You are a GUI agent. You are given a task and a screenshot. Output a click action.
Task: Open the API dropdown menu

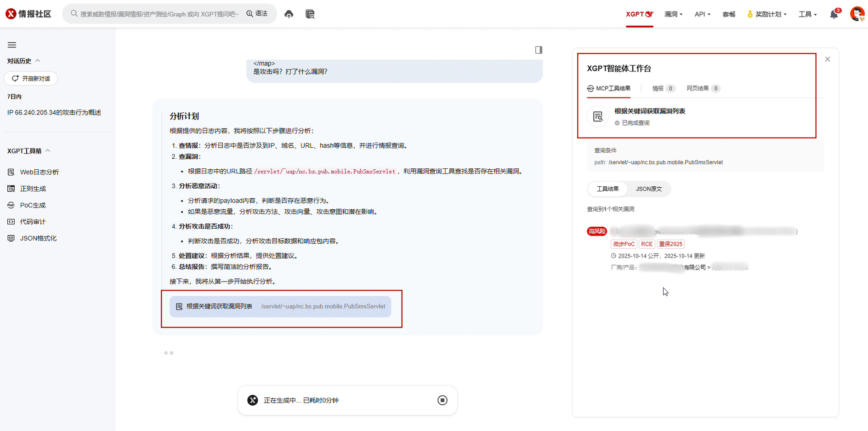point(702,14)
